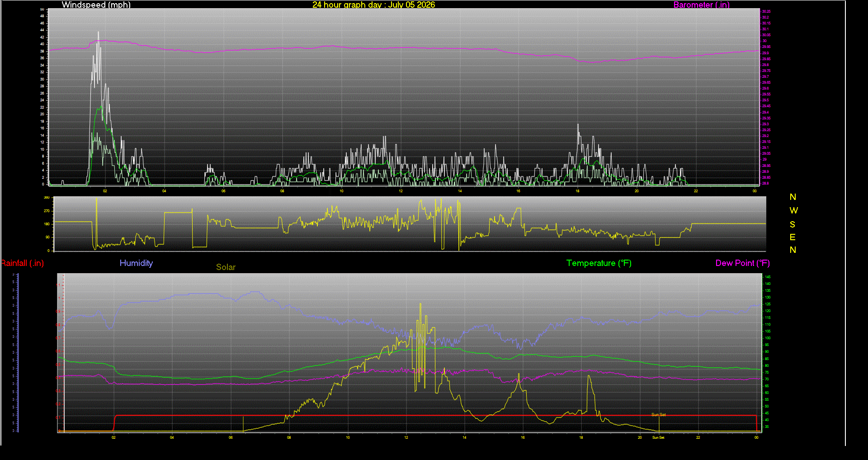
Task: Click '145' on the temperature axis
Action: click(x=768, y=277)
